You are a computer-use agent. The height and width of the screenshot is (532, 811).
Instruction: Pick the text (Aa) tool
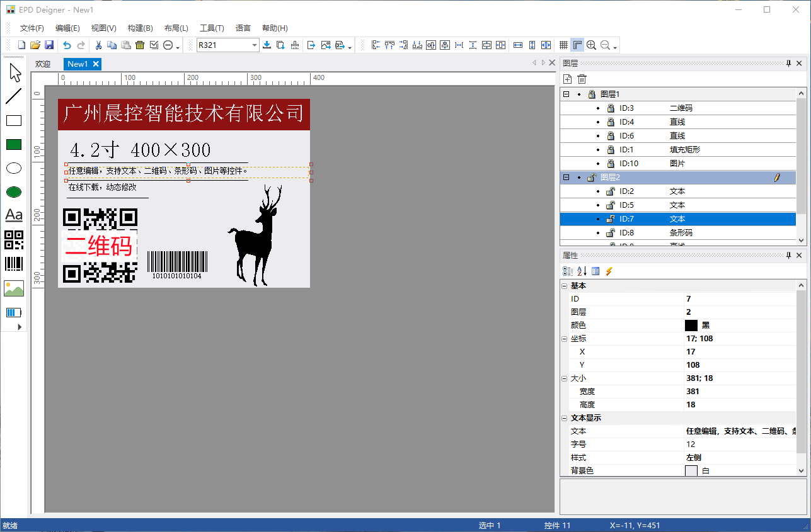[x=14, y=215]
